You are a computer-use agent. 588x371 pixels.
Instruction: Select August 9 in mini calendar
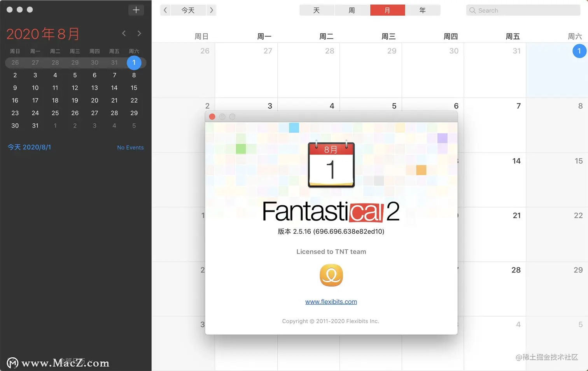[15, 88]
